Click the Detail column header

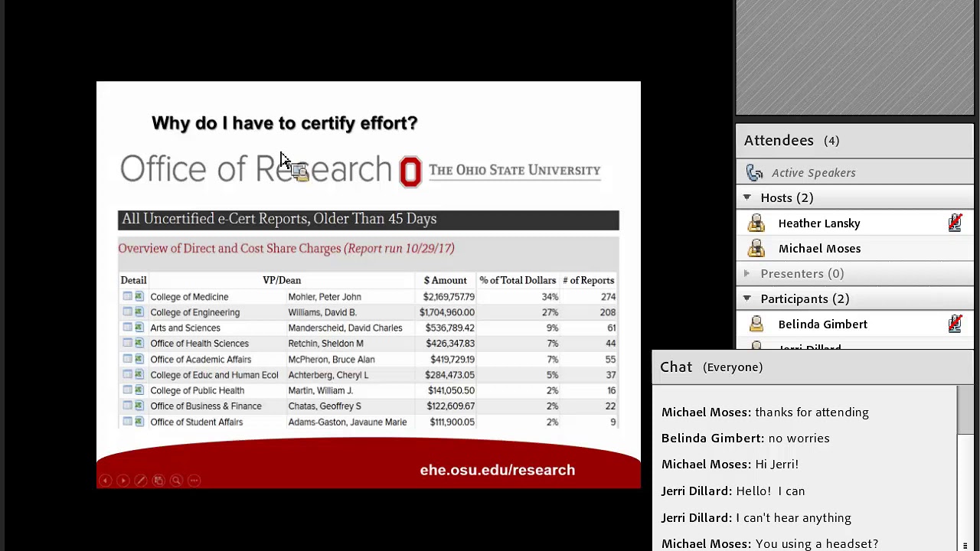click(x=133, y=280)
